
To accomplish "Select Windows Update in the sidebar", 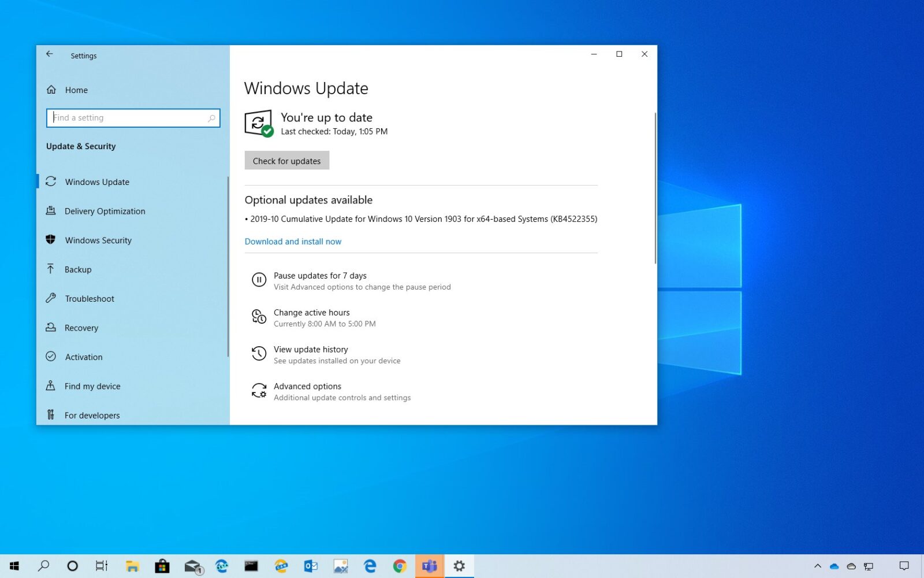I will (x=51, y=181).
